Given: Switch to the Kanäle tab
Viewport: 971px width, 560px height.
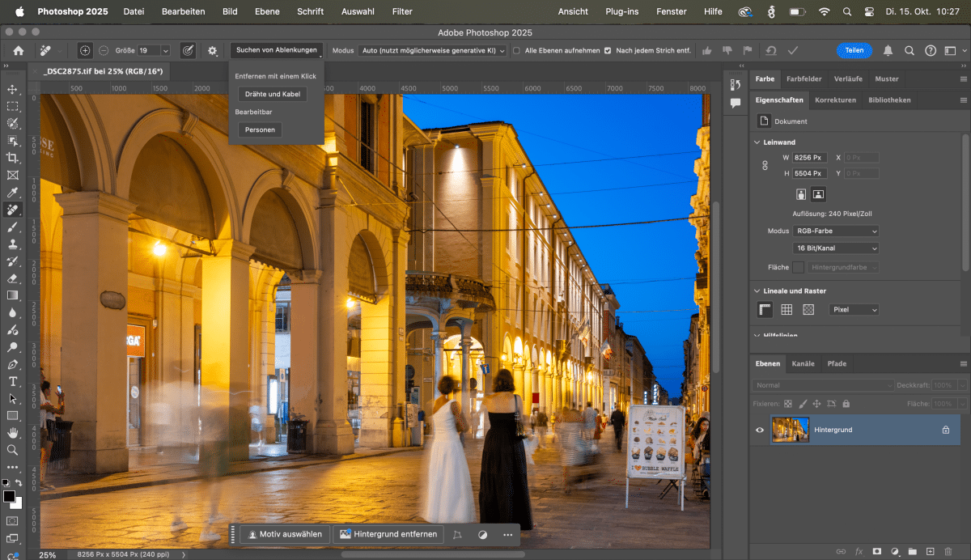Looking at the screenshot, I should click(x=803, y=363).
